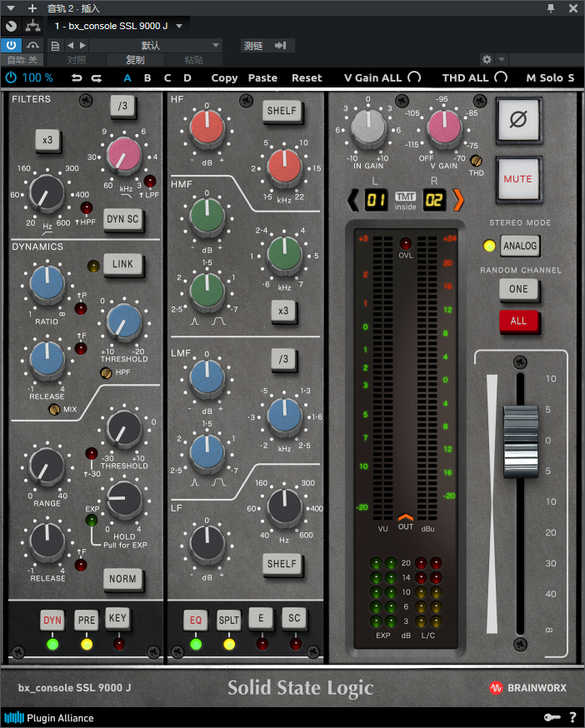Click the OUT meter selector arrow
Viewport: 585px width, 728px height.
point(405,517)
